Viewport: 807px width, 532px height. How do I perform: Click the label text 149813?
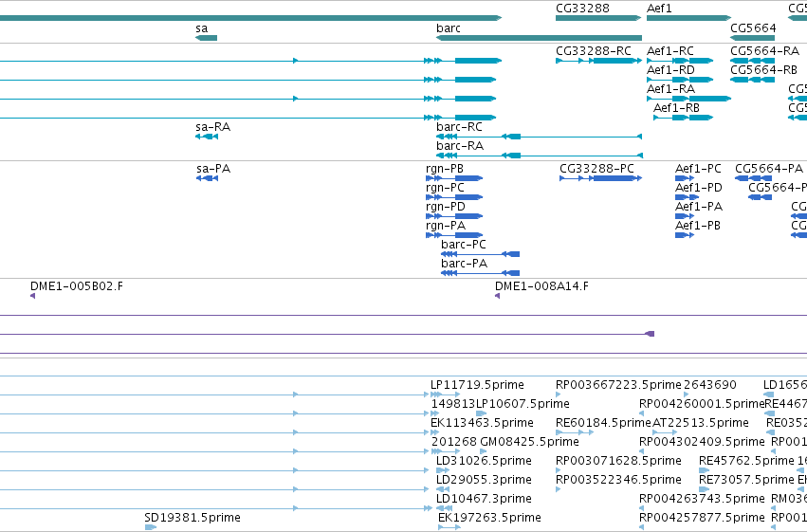click(453, 404)
